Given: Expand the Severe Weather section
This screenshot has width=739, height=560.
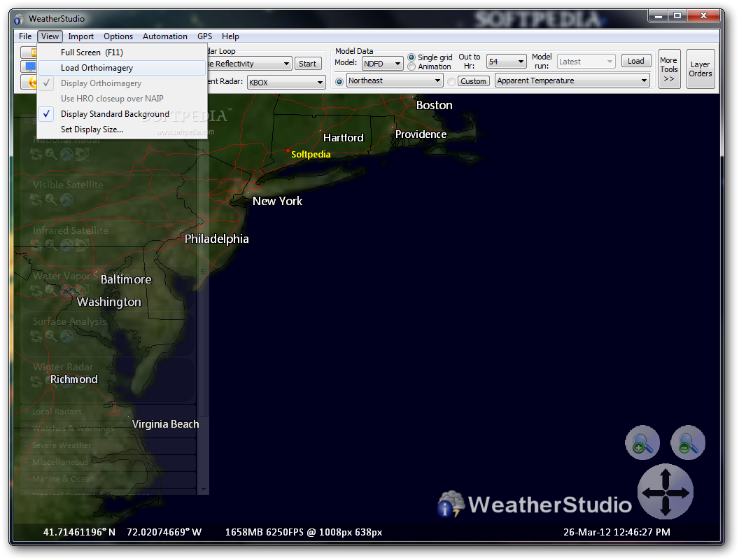Looking at the screenshot, I should pyautogui.click(x=108, y=445).
